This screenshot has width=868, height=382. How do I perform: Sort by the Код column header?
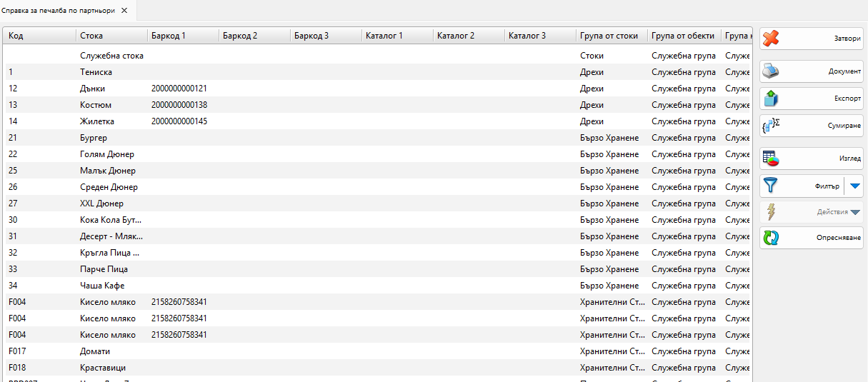[x=39, y=36]
